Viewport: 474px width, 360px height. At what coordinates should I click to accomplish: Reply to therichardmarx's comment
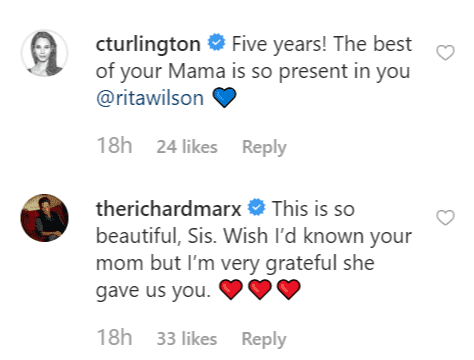click(x=264, y=339)
